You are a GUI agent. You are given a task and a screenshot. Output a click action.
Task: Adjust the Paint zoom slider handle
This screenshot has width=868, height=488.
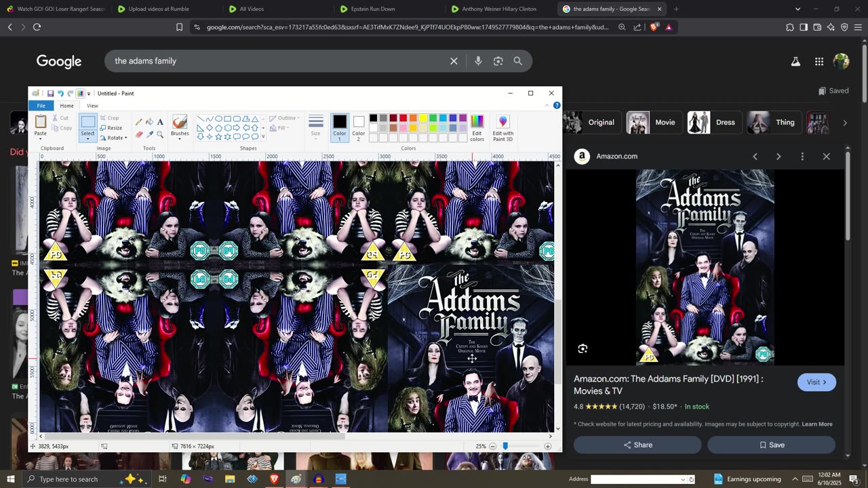(x=505, y=447)
